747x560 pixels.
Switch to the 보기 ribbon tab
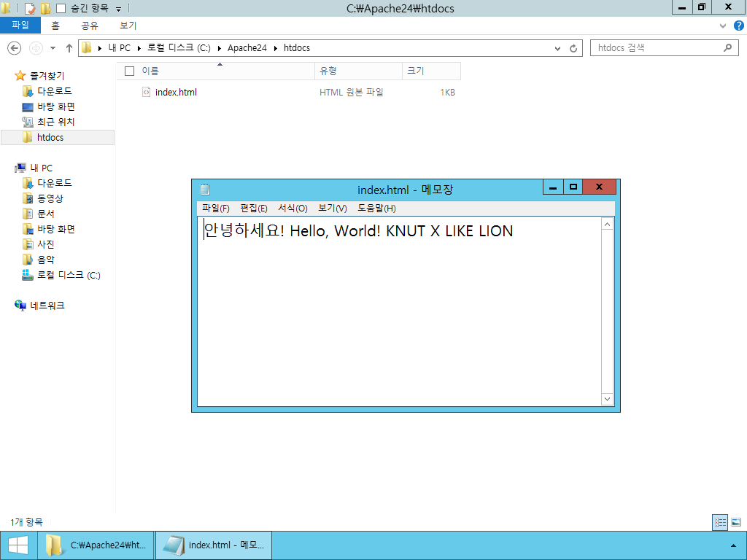128,26
